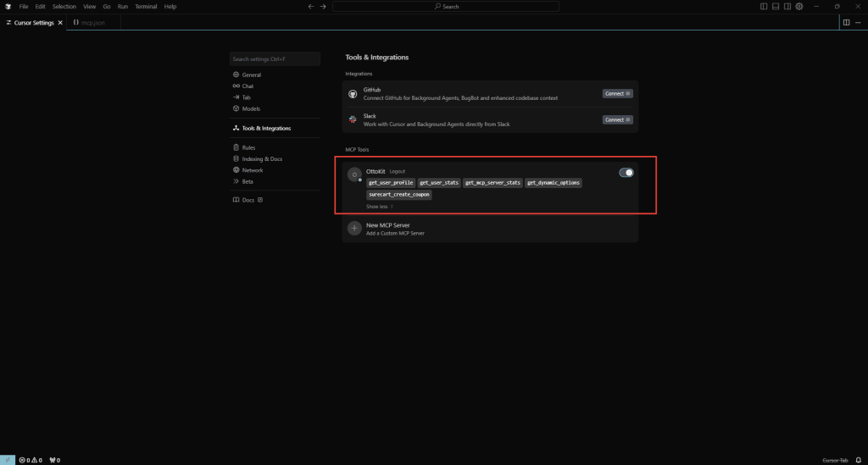Click the Slack logo icon

tap(353, 119)
